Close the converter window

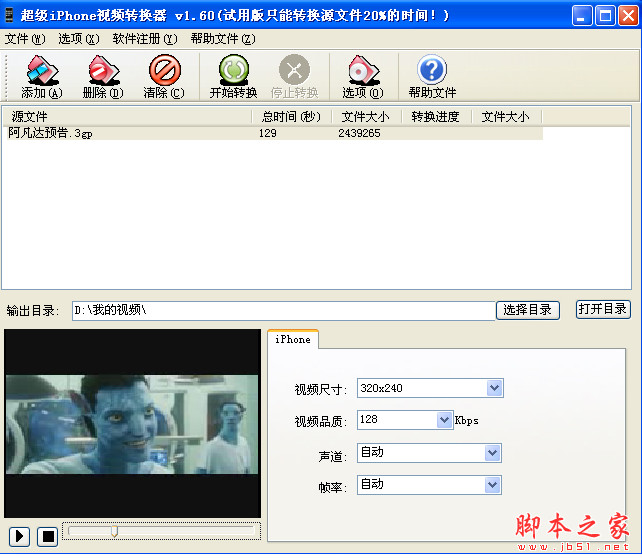click(x=628, y=16)
